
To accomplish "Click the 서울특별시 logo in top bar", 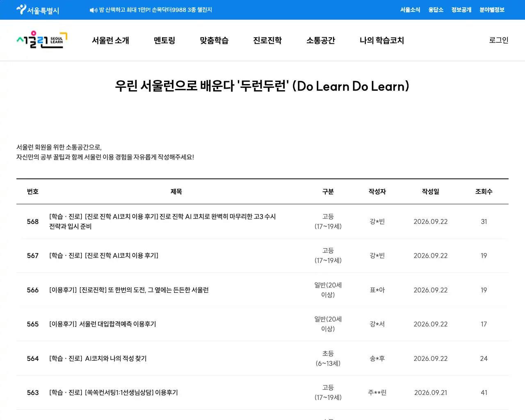I will [x=38, y=9].
